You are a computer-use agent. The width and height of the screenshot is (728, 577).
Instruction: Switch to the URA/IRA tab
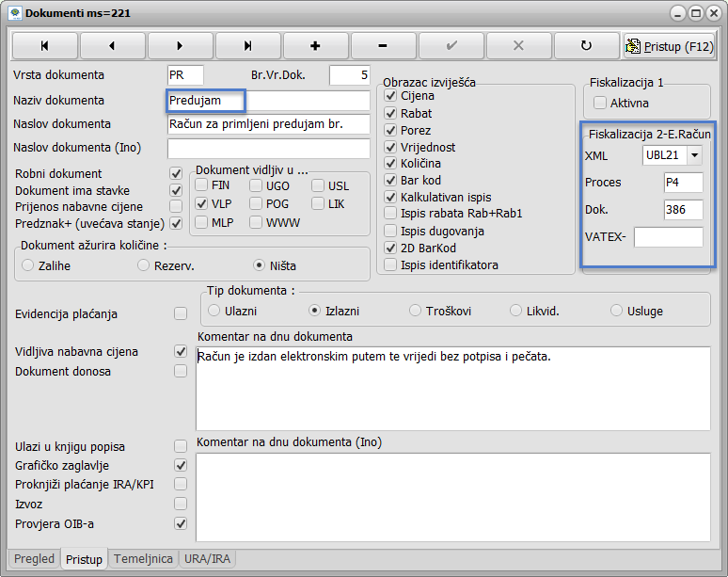tap(208, 559)
